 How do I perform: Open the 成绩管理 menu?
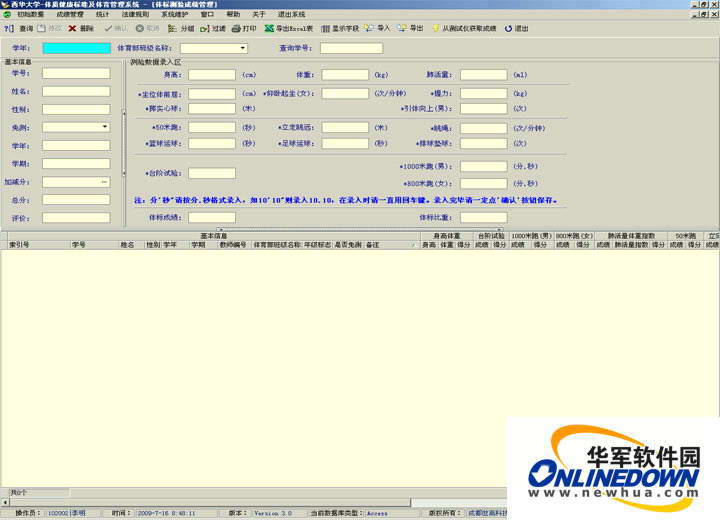pos(70,14)
